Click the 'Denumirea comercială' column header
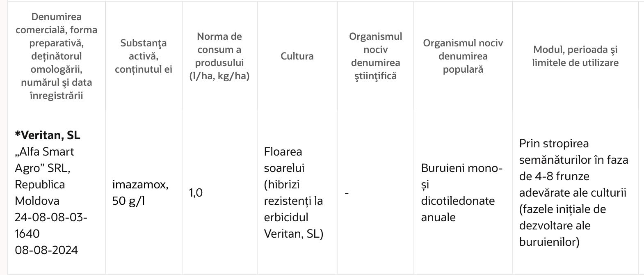Viewport: 644px width, 275px height. (56, 56)
